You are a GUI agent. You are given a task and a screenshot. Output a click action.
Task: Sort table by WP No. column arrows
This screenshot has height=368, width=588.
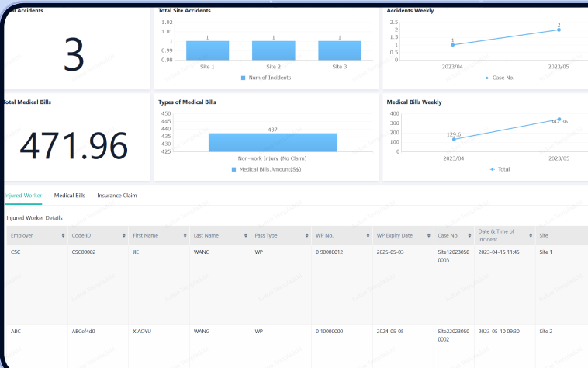(x=368, y=235)
